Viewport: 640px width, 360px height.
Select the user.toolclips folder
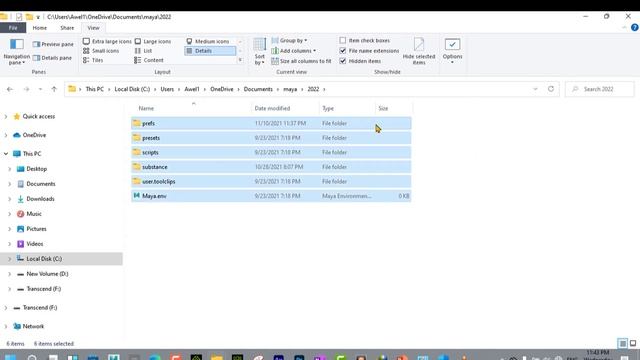tap(271, 181)
